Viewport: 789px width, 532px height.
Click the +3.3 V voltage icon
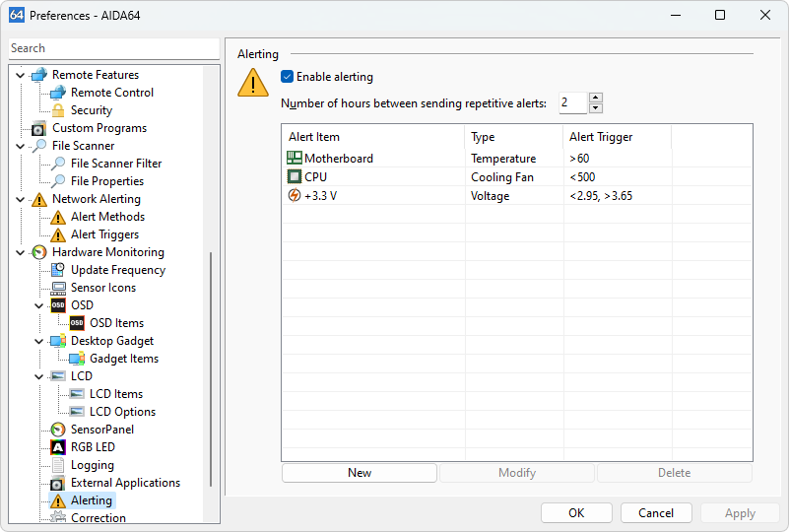point(294,196)
